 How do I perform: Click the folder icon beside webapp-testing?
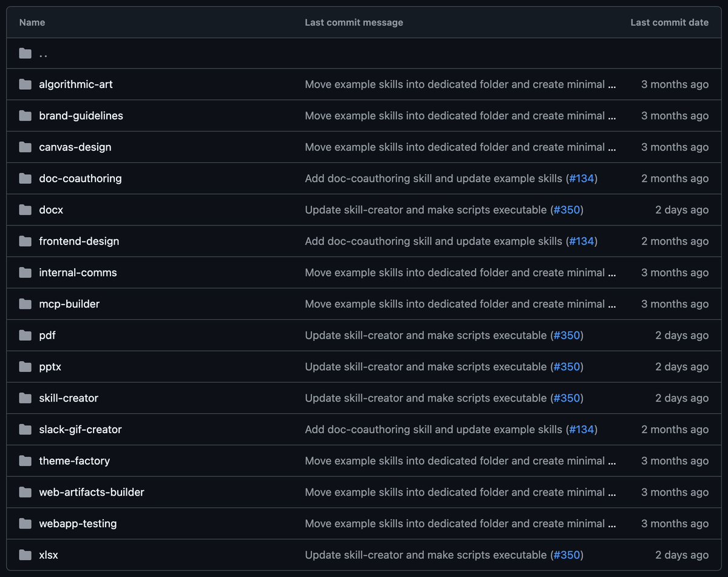25,524
